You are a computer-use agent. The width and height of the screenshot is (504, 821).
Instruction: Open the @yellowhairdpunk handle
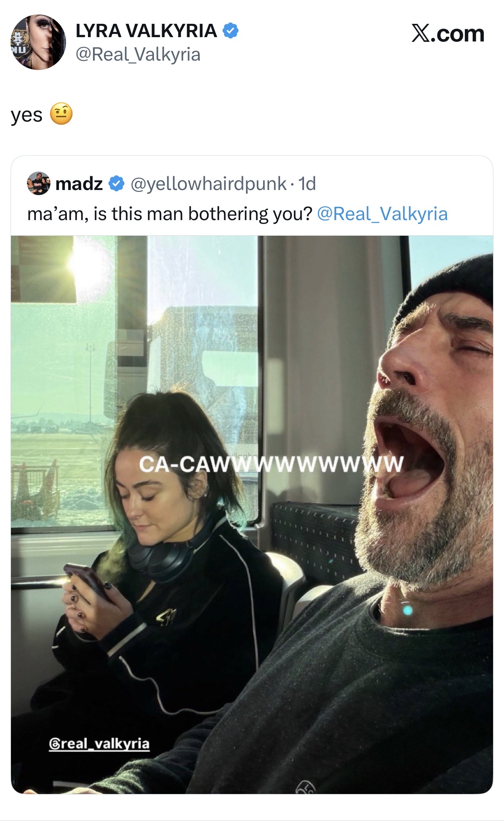point(209,184)
